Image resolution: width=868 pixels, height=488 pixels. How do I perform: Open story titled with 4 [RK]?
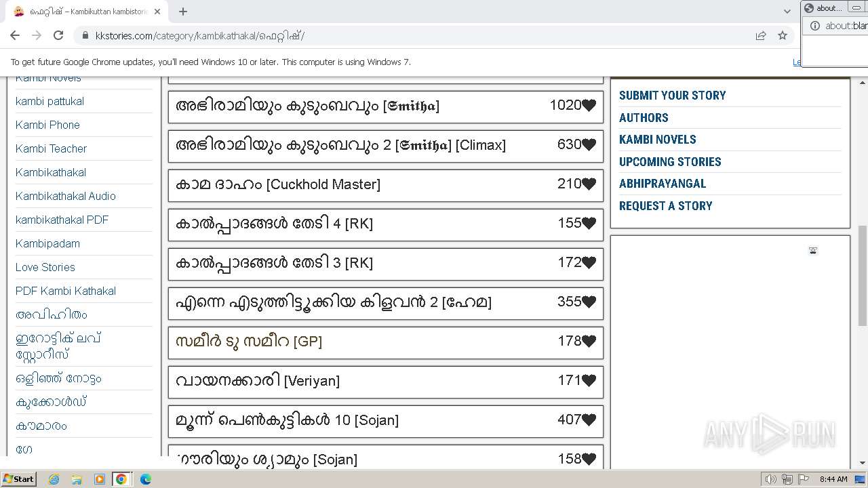[274, 224]
